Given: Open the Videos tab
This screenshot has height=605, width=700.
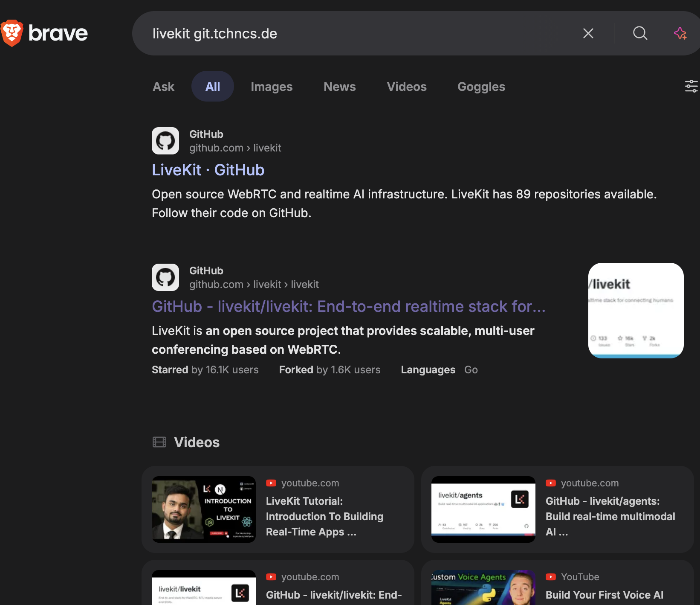Looking at the screenshot, I should pos(407,87).
